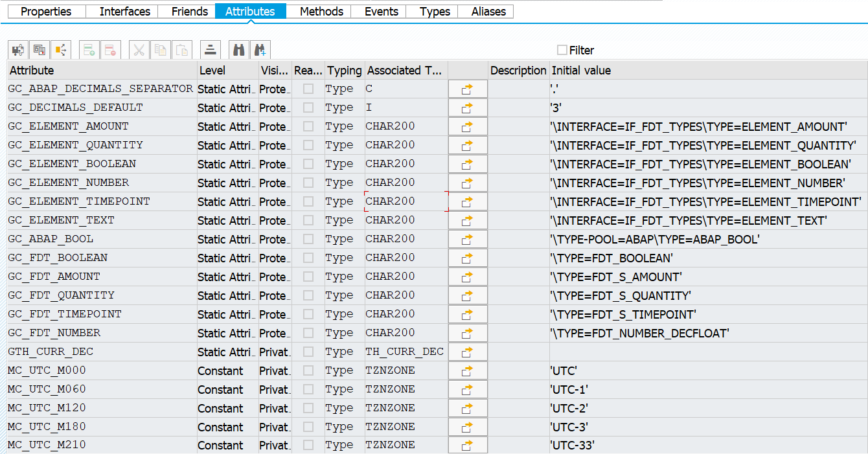Toggle Read-only checkbox for GC_FDT_AMOUNT
868x454 pixels.
click(308, 277)
